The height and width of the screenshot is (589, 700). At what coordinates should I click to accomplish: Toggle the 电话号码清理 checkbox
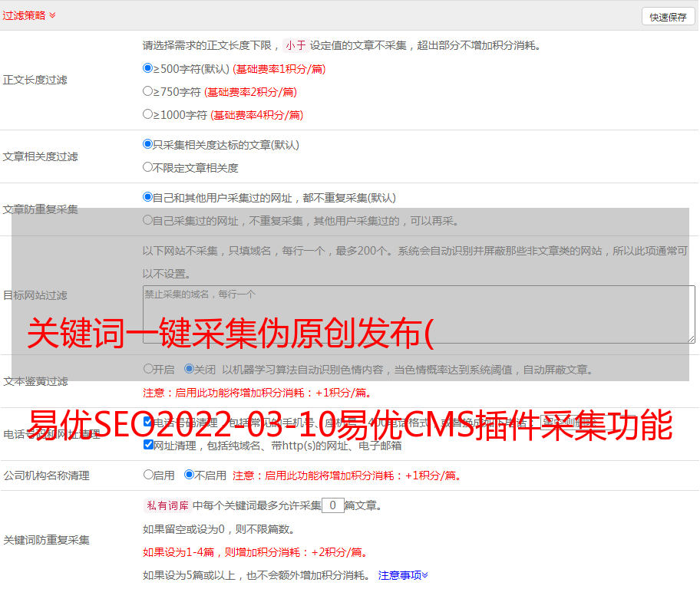pyautogui.click(x=148, y=421)
